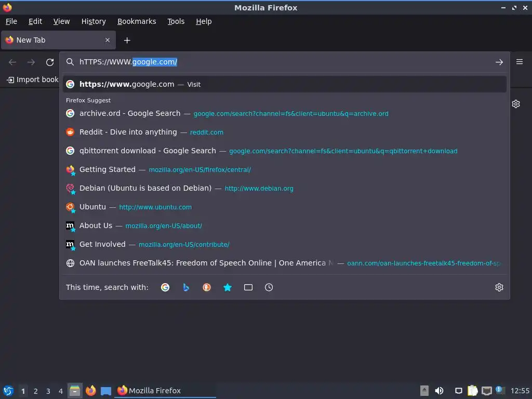Open the Bookmarks menu
The height and width of the screenshot is (399, 532).
tap(137, 21)
